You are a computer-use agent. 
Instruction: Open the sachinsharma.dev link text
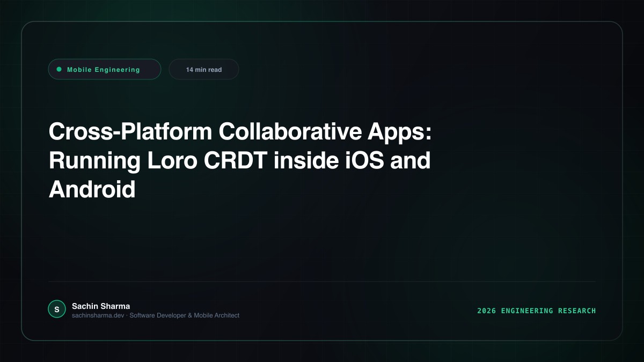click(98, 315)
